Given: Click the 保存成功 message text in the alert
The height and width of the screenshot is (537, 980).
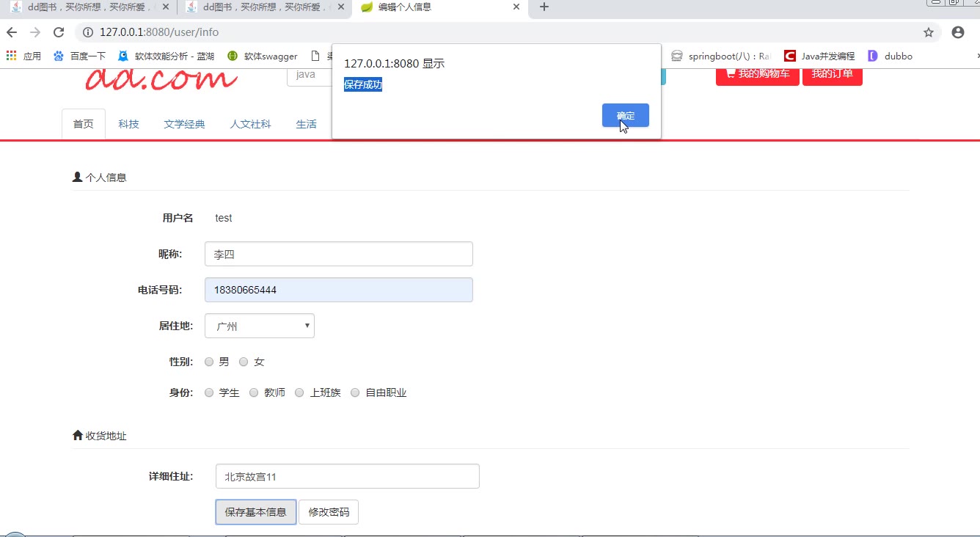Looking at the screenshot, I should [363, 84].
